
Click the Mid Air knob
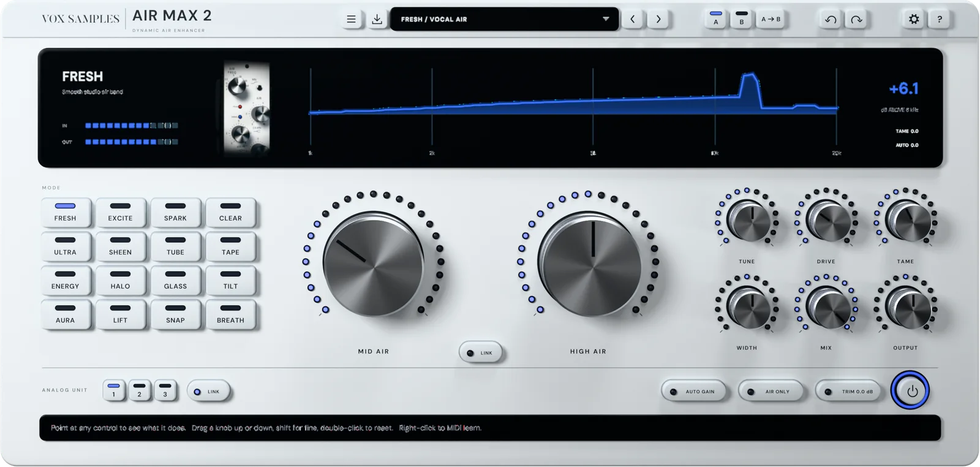[373, 264]
